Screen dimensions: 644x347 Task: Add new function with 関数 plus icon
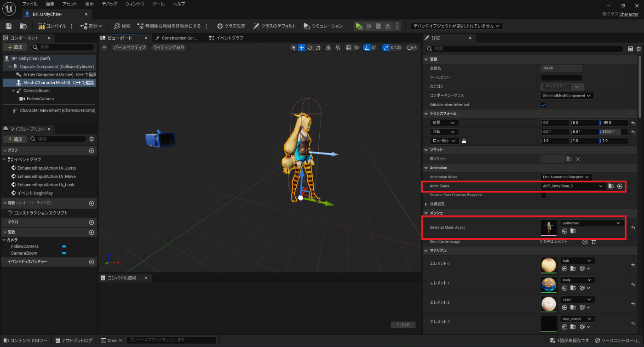pyautogui.click(x=92, y=203)
